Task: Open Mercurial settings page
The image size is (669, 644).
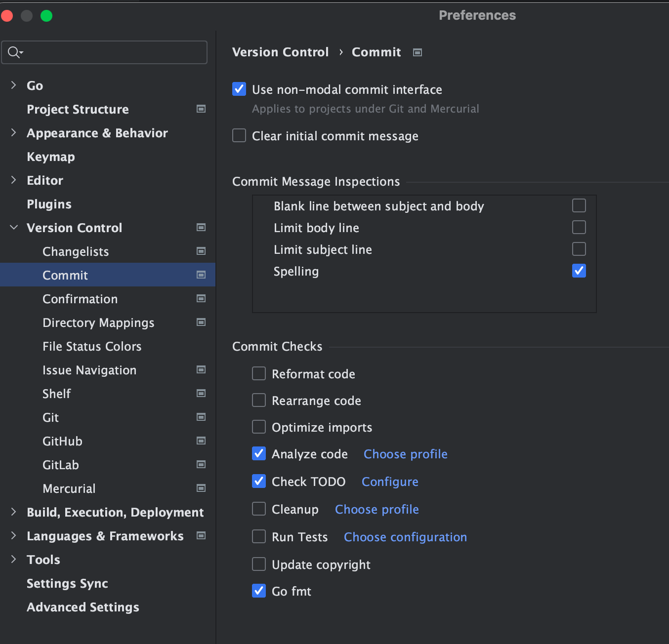Action: 69,488
